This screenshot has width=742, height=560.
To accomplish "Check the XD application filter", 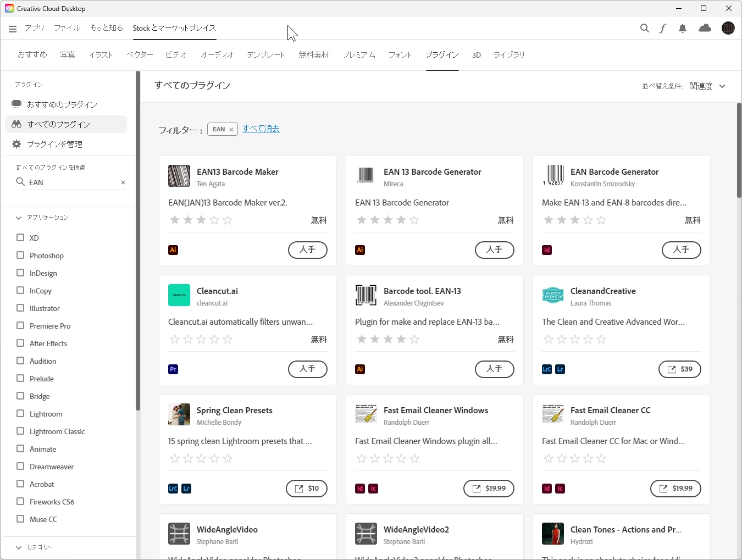I will click(x=20, y=237).
